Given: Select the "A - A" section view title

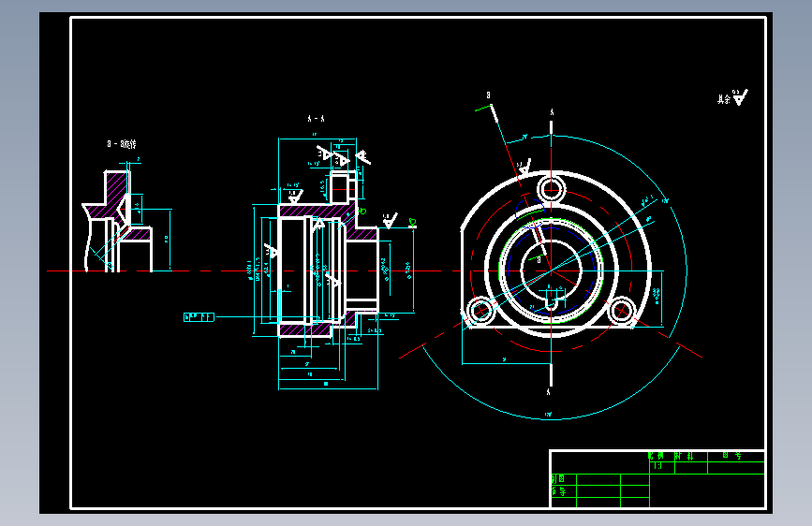Looking at the screenshot, I should 316,119.
